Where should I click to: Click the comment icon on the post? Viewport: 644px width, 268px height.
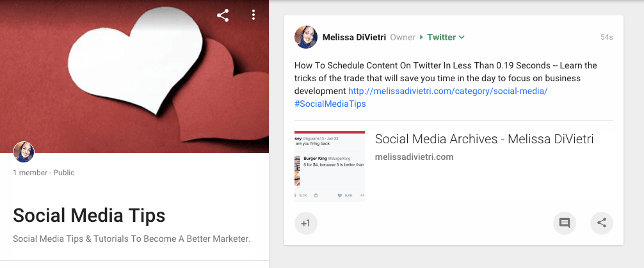pos(564,223)
